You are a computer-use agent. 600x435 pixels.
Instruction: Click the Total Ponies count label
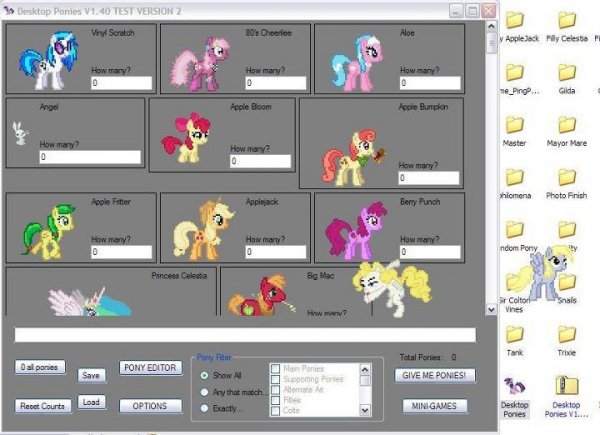coord(428,357)
